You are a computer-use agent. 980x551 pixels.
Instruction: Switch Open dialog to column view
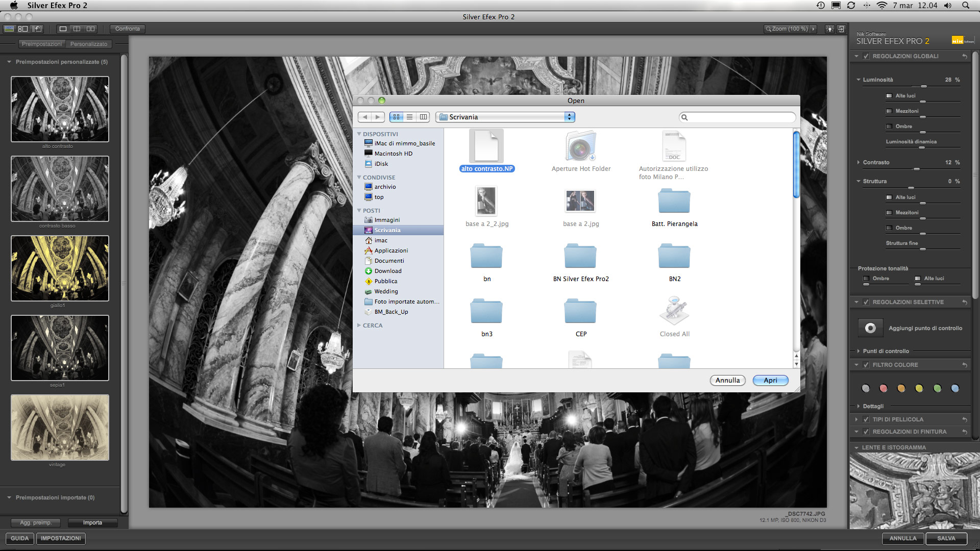(x=423, y=117)
